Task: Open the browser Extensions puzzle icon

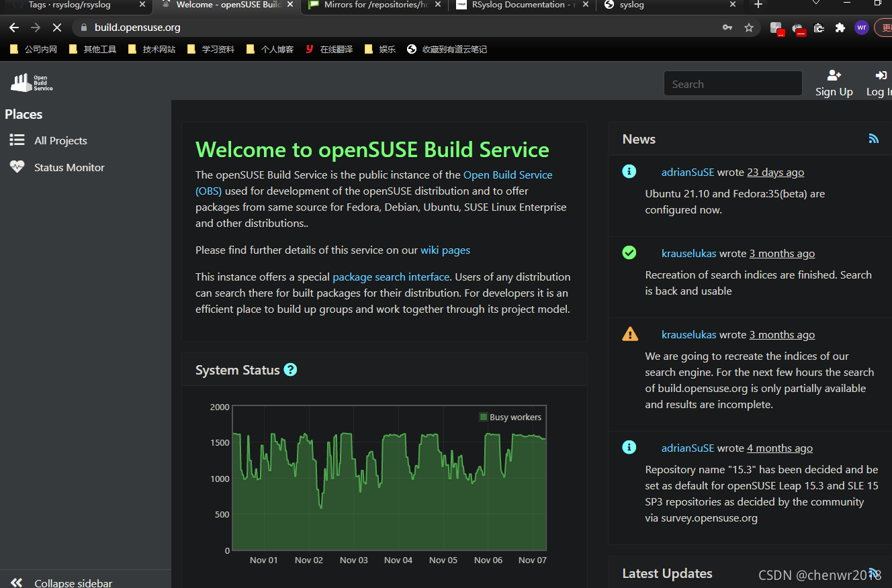Action: point(840,28)
